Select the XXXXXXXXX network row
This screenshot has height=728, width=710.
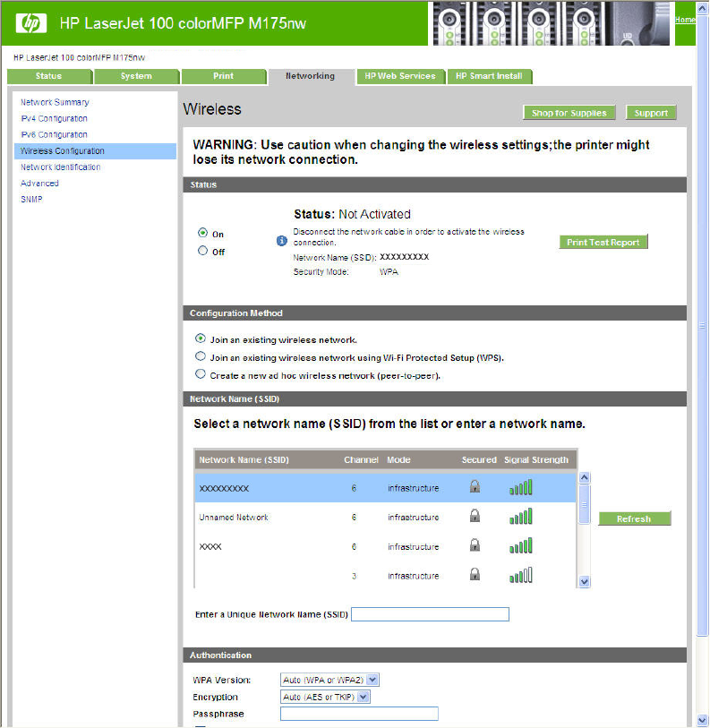[385, 487]
